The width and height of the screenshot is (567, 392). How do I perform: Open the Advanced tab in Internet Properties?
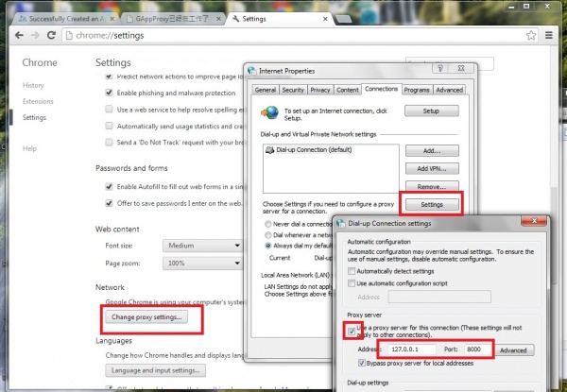click(449, 90)
